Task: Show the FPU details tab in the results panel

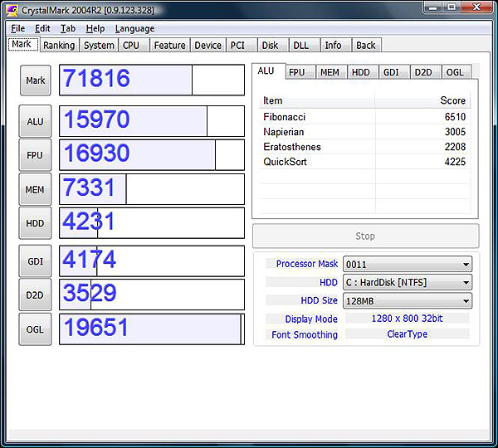Action: (x=300, y=72)
